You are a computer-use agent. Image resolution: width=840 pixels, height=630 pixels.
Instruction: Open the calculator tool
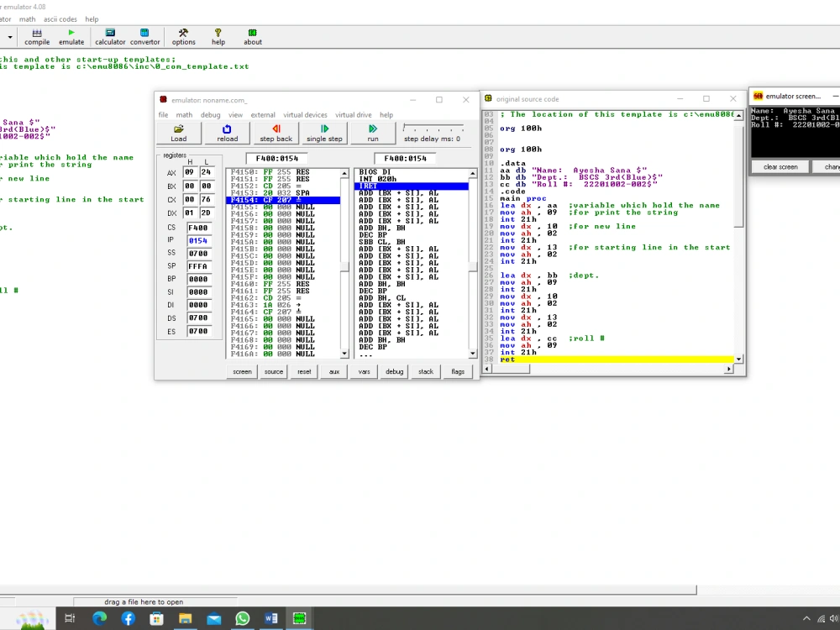(x=110, y=37)
